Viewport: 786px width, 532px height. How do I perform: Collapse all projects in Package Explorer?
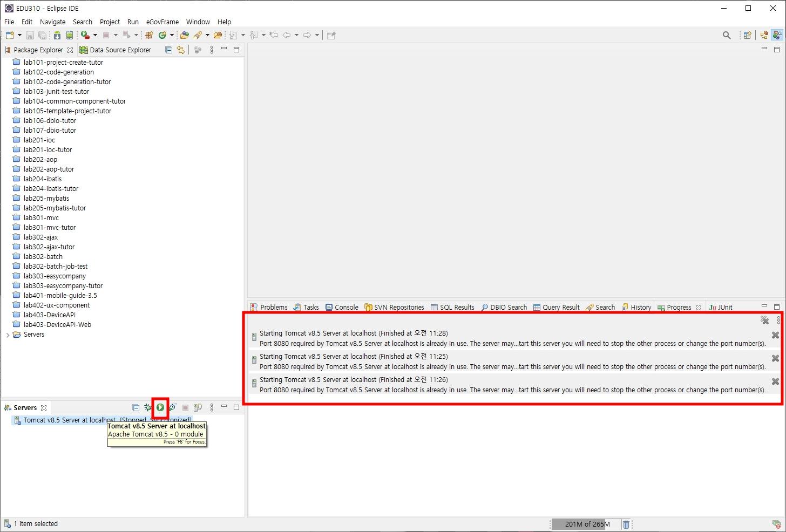(x=168, y=50)
